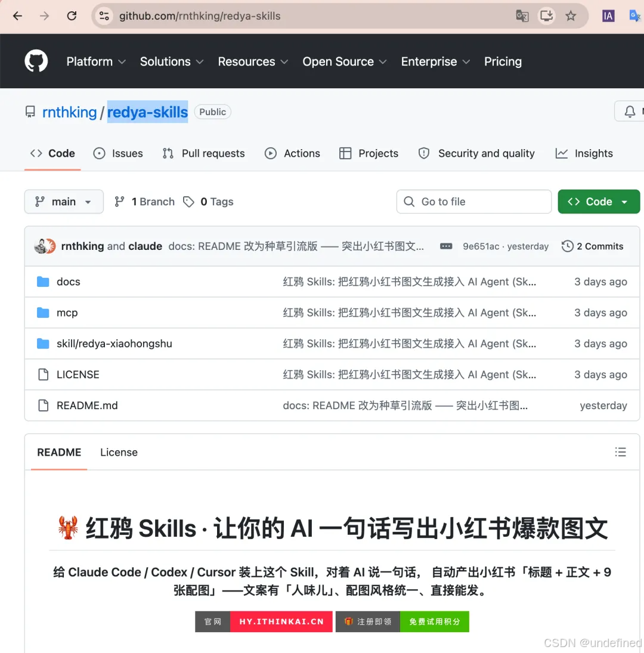644x653 pixels.
Task: Click the Go to file search field
Action: [x=473, y=202]
